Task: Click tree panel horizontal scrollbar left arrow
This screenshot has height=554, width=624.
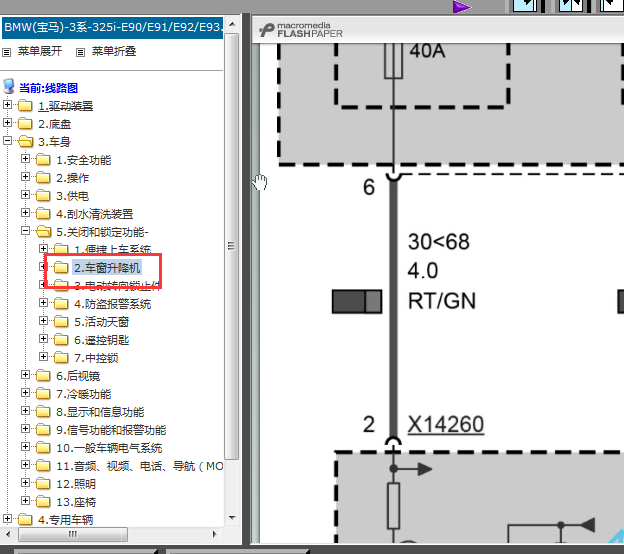Action: click(x=9, y=534)
